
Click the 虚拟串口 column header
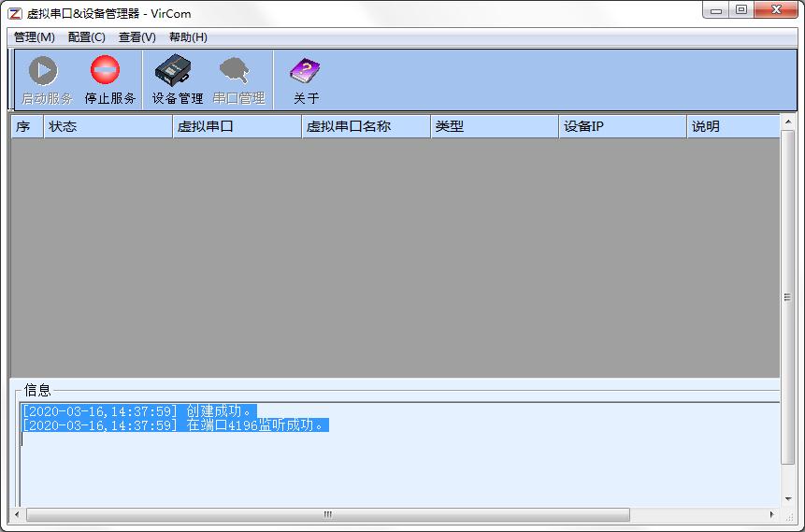pyautogui.click(x=237, y=126)
